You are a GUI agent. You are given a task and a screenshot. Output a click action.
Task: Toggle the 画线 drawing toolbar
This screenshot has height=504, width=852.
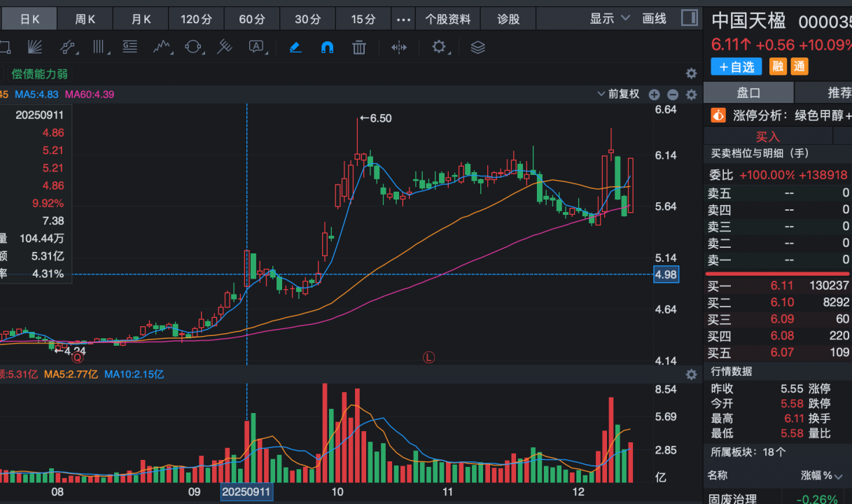click(655, 19)
